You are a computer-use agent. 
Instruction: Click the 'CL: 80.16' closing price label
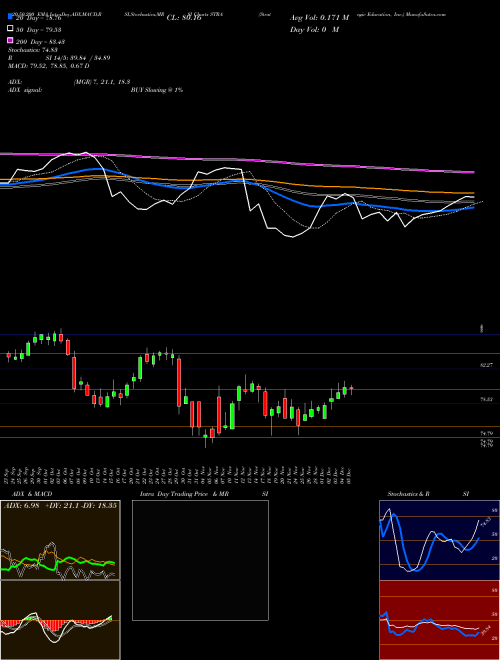[184, 18]
